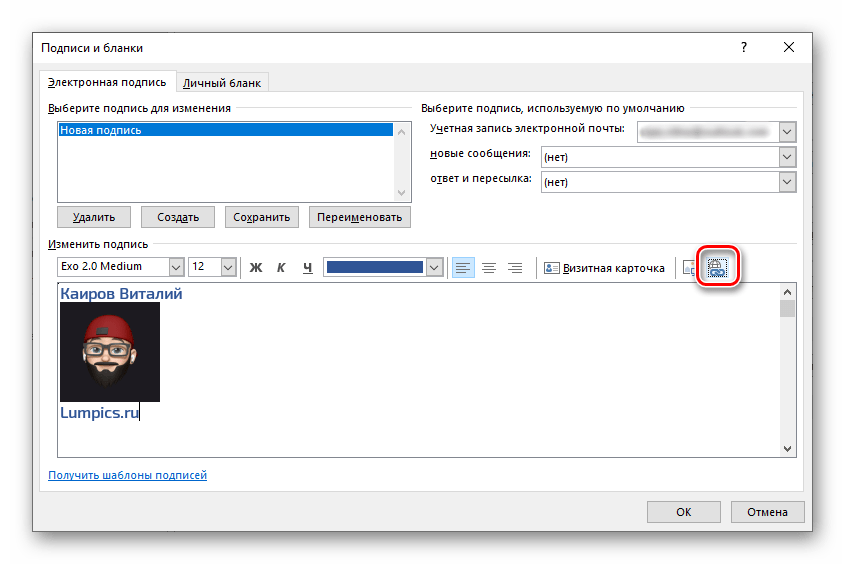Viewport: 845px width, 564px height.
Task: Cancel with the Отмена button
Action: pyautogui.click(x=767, y=512)
